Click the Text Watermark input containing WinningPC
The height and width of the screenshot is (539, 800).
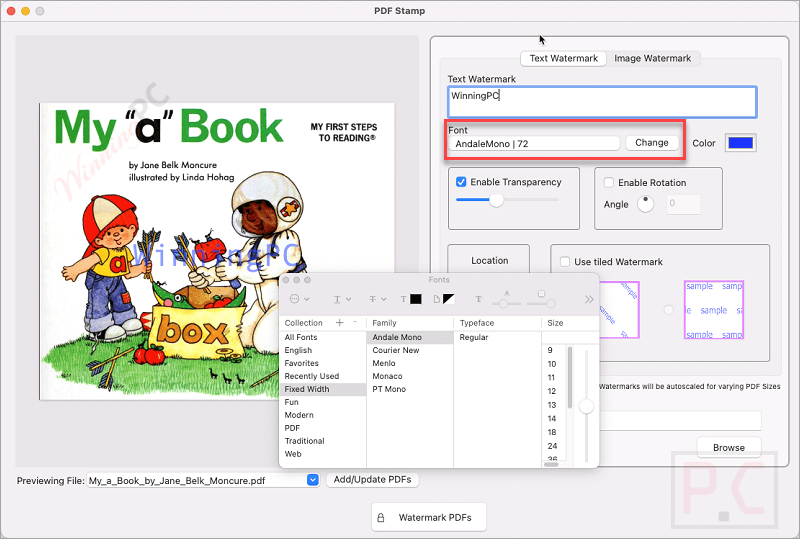click(x=602, y=102)
